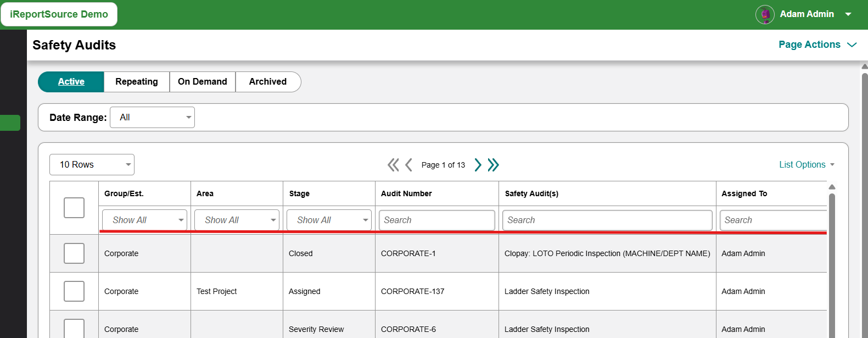Open the Area Show All filter
The width and height of the screenshot is (868, 338).
(x=237, y=220)
